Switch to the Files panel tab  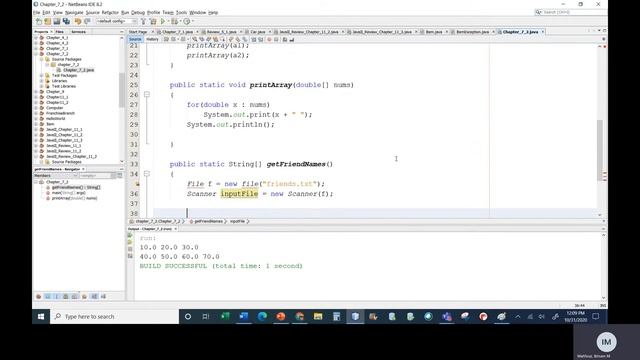pos(60,32)
